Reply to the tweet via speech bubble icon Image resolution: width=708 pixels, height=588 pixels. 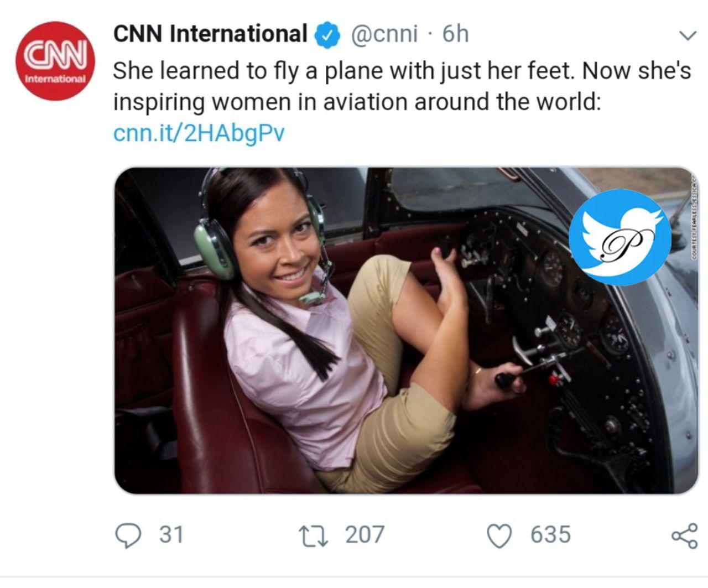(x=128, y=535)
